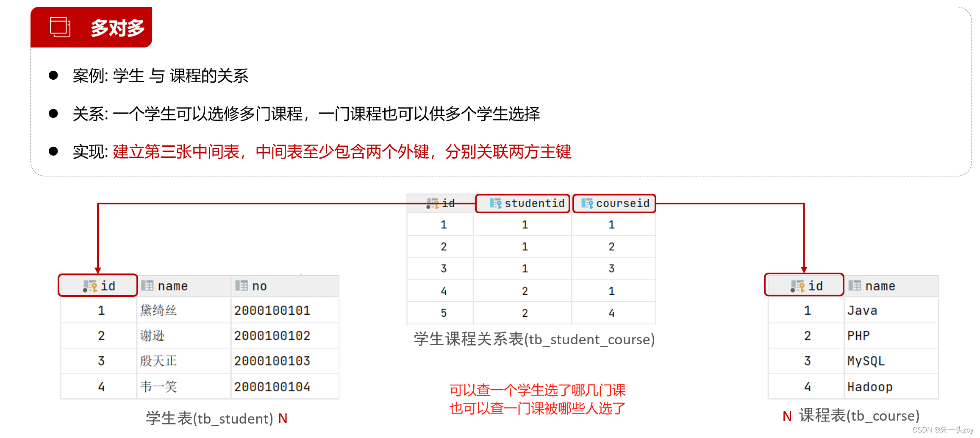Image resolution: width=980 pixels, height=438 pixels.
Task: Click the CSDN @朱一头zcy credit text
Action: pyautogui.click(x=943, y=430)
